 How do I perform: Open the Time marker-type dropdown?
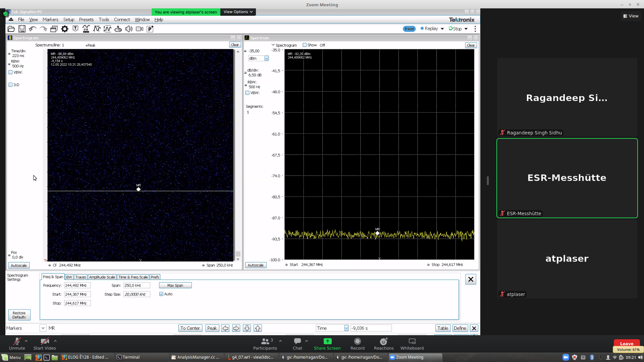[x=346, y=328]
